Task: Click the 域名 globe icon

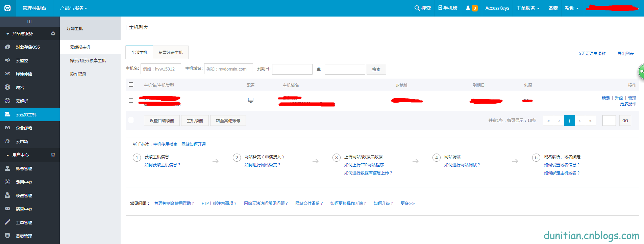Action: (x=7, y=87)
